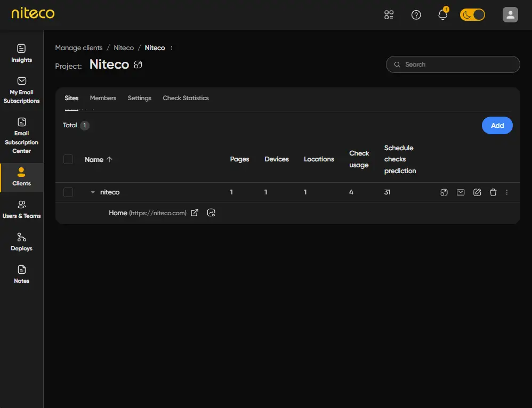Open Deploys section
The image size is (532, 408).
click(21, 242)
